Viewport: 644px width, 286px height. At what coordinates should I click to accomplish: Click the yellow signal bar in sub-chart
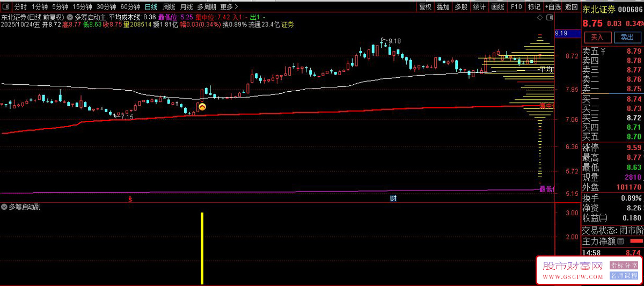point(202,248)
